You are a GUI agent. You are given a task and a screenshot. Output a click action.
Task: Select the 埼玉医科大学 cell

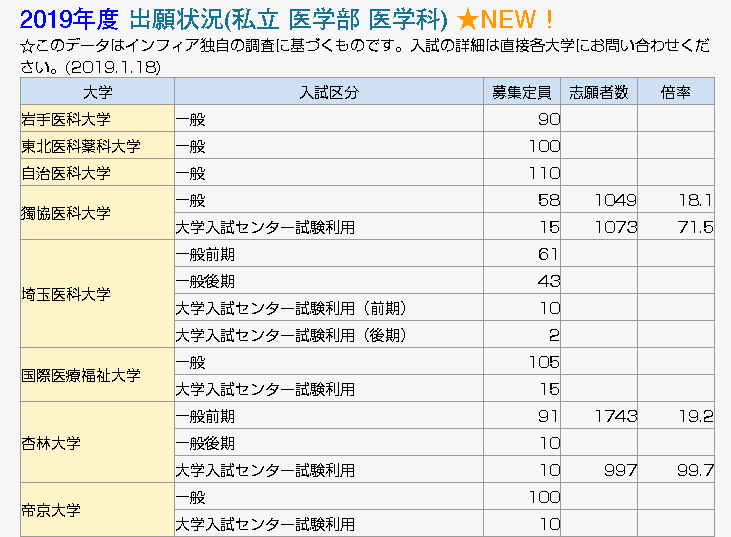pyautogui.click(x=97, y=294)
